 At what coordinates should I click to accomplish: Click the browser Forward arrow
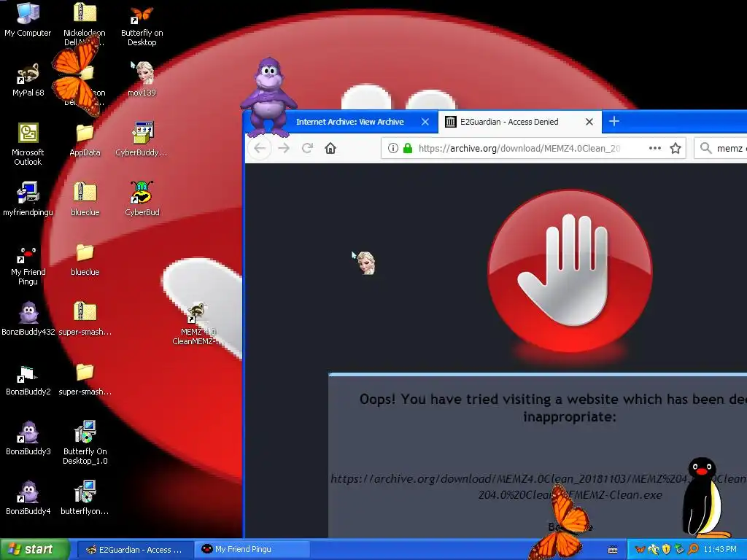click(x=284, y=148)
